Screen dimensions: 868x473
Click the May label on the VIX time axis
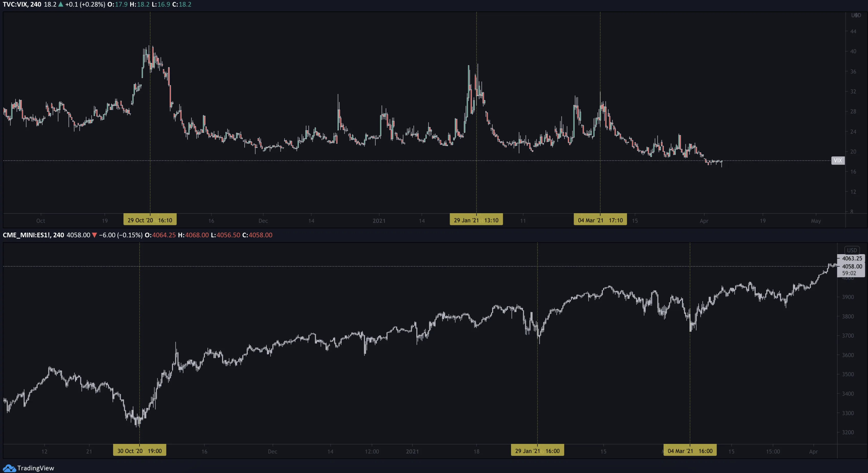pos(816,221)
